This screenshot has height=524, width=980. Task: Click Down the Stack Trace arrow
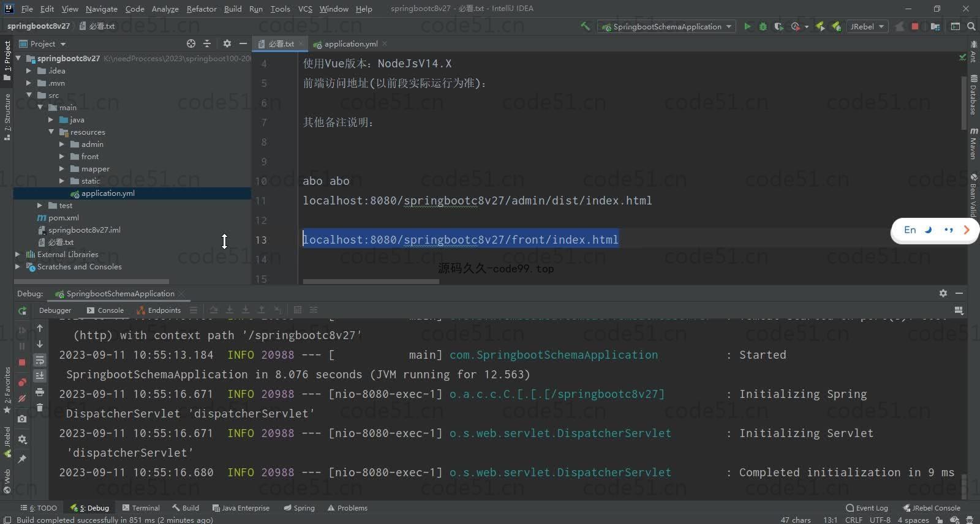[x=40, y=344]
